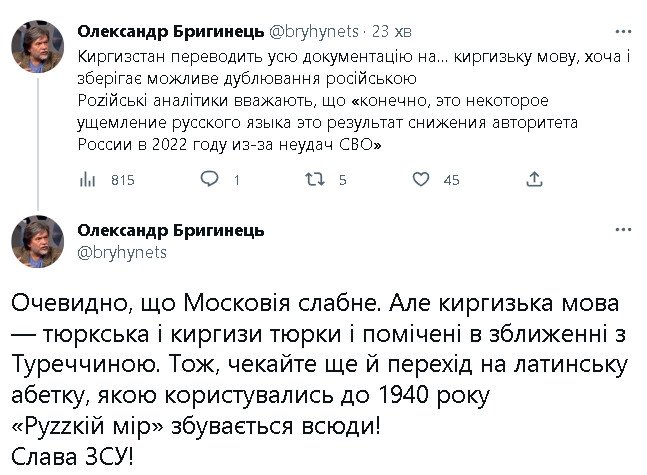Screen dimensions: 647x475
Task: Click the reply count 1
Action: [x=236, y=181]
